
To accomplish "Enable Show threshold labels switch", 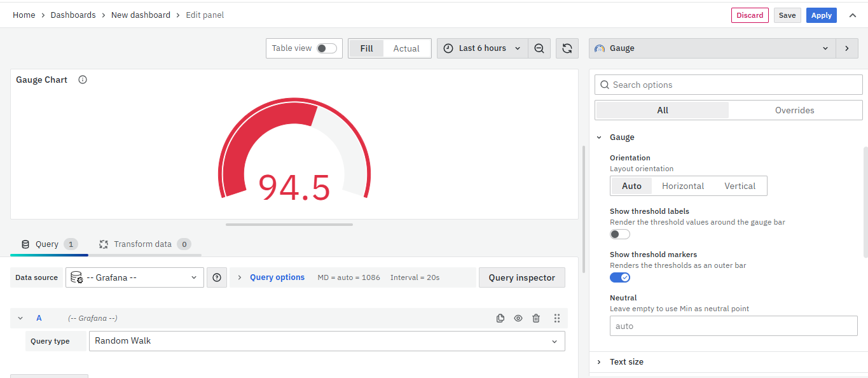I will (x=619, y=234).
